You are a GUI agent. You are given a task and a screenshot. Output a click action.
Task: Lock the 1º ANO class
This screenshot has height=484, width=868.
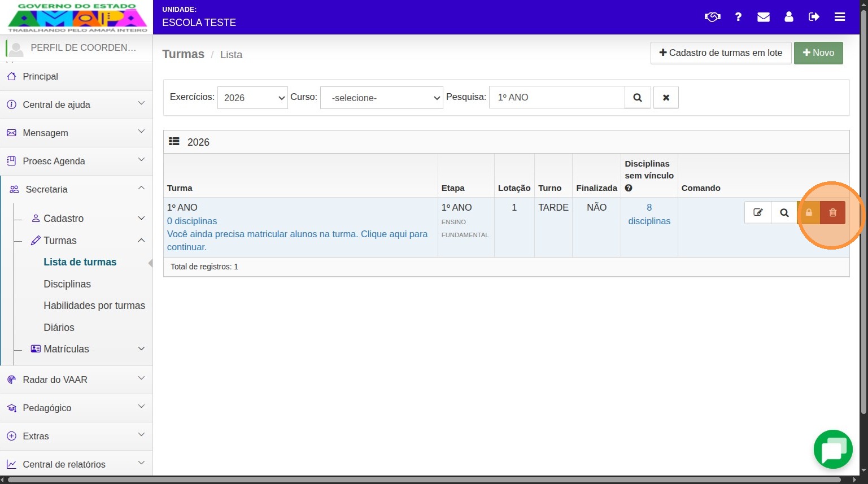tap(809, 212)
